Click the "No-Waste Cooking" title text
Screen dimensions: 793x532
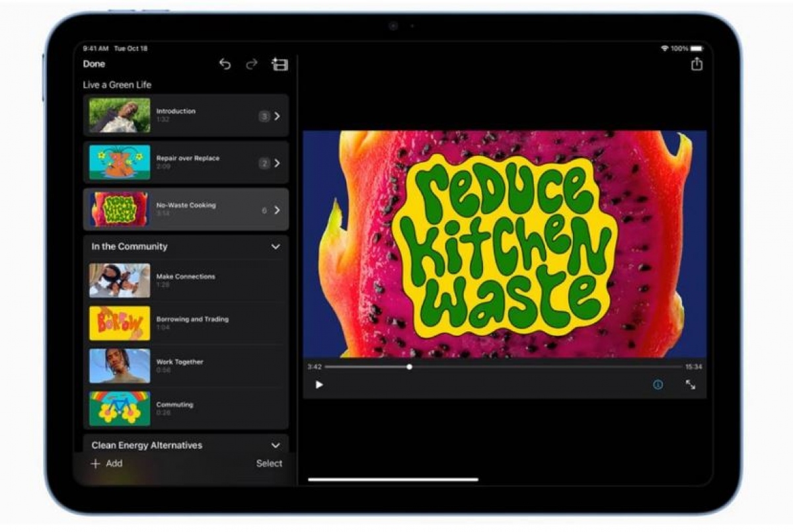tap(186, 206)
